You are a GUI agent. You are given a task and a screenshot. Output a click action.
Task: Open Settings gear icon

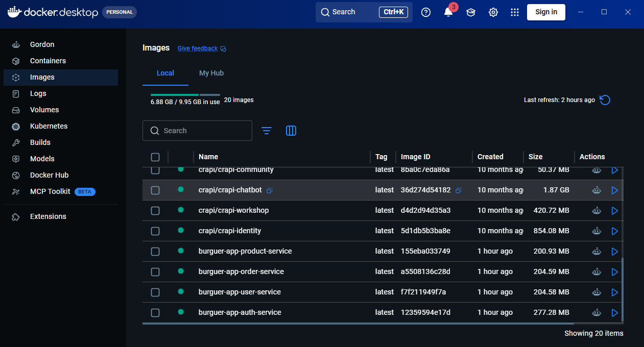493,12
